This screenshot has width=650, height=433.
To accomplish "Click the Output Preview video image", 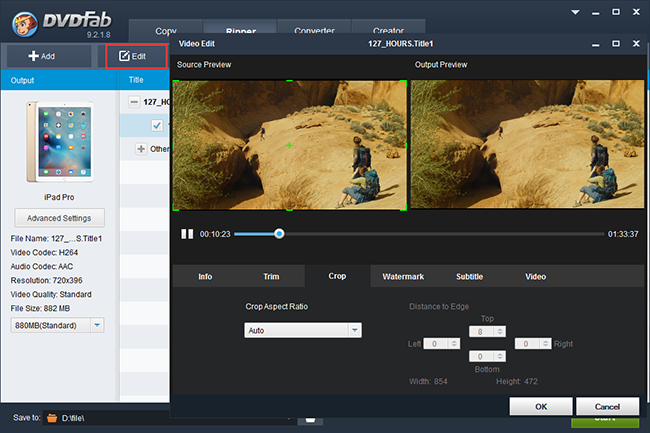I will 527,144.
